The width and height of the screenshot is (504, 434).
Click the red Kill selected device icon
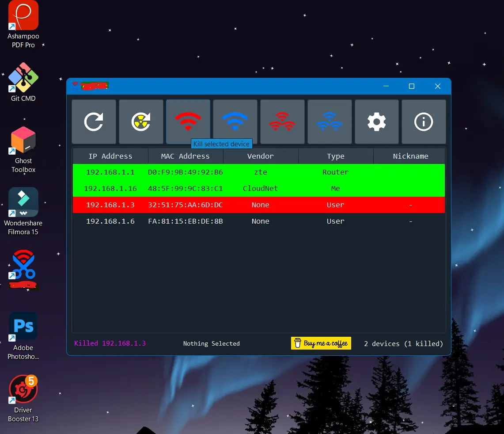tap(188, 122)
